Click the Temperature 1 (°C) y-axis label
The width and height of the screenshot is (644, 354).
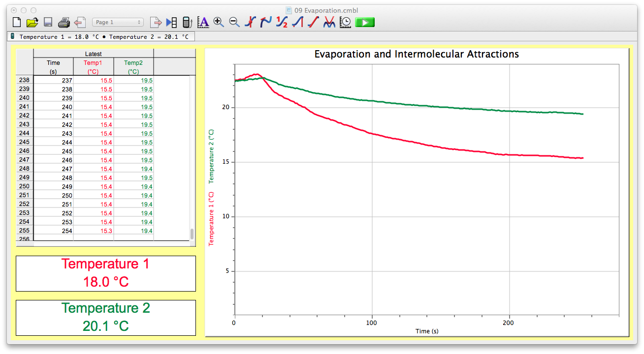[212, 218]
